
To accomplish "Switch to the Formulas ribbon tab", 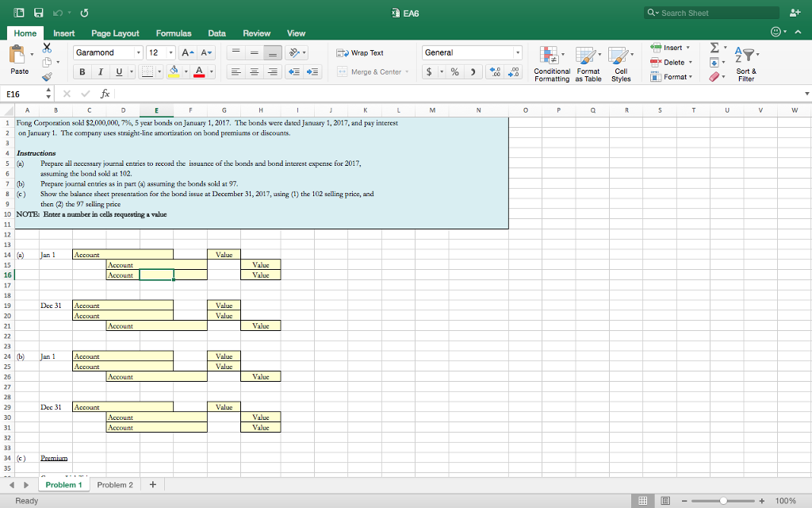I will (174, 33).
